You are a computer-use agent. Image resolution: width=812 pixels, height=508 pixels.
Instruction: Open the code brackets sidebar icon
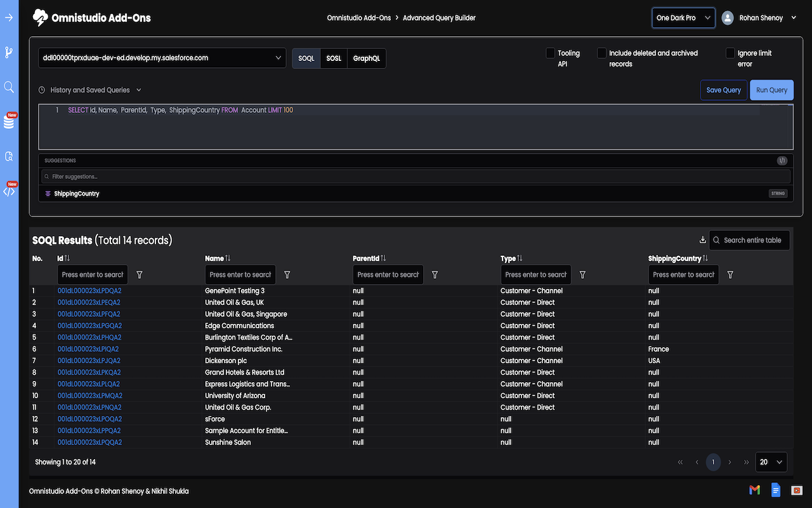click(x=9, y=191)
